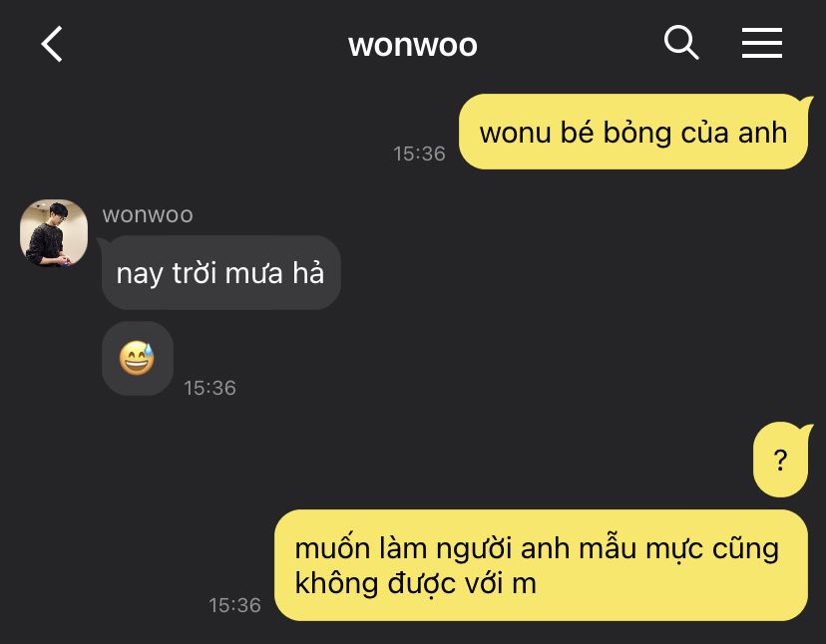
Task: Tap the wonwoo sender name label
Action: (x=148, y=215)
